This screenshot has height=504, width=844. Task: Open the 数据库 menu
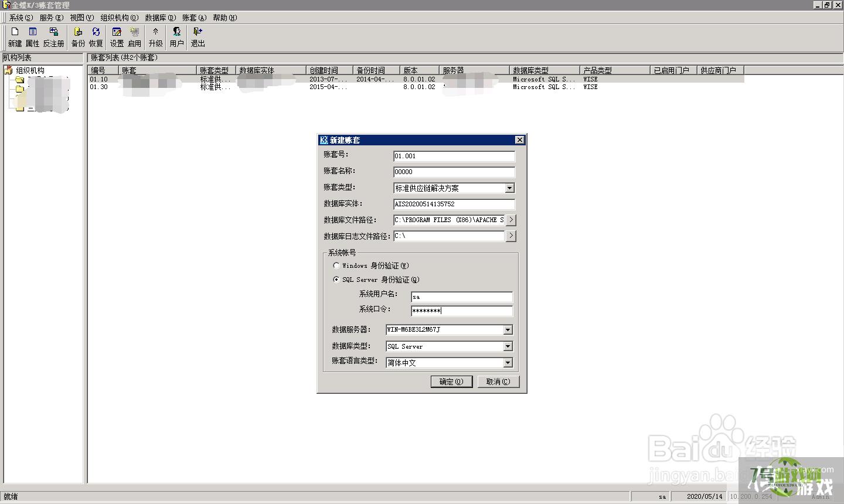[161, 18]
